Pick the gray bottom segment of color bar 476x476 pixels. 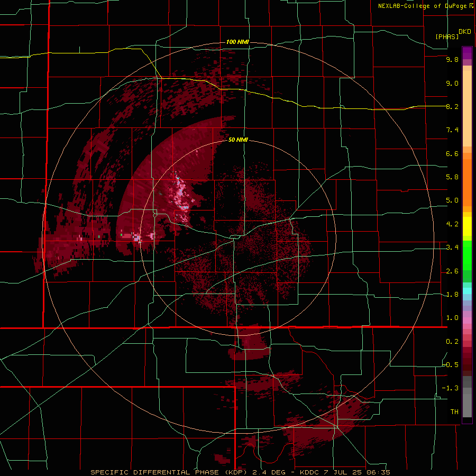pyautogui.click(x=467, y=405)
